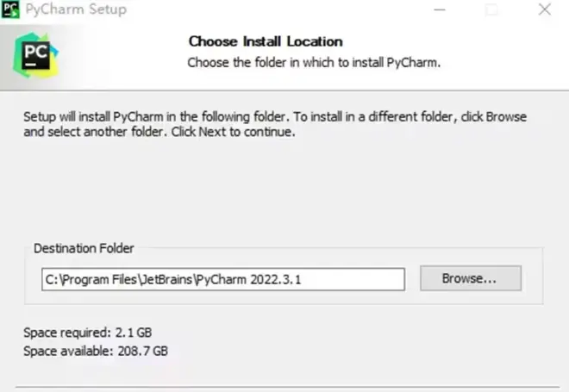Click the "Setup will install PyCharm" instruction line
The height and width of the screenshot is (392, 569).
tap(274, 116)
